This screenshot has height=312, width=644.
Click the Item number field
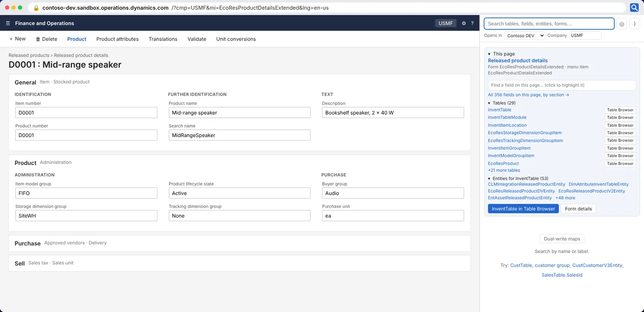[86, 113]
